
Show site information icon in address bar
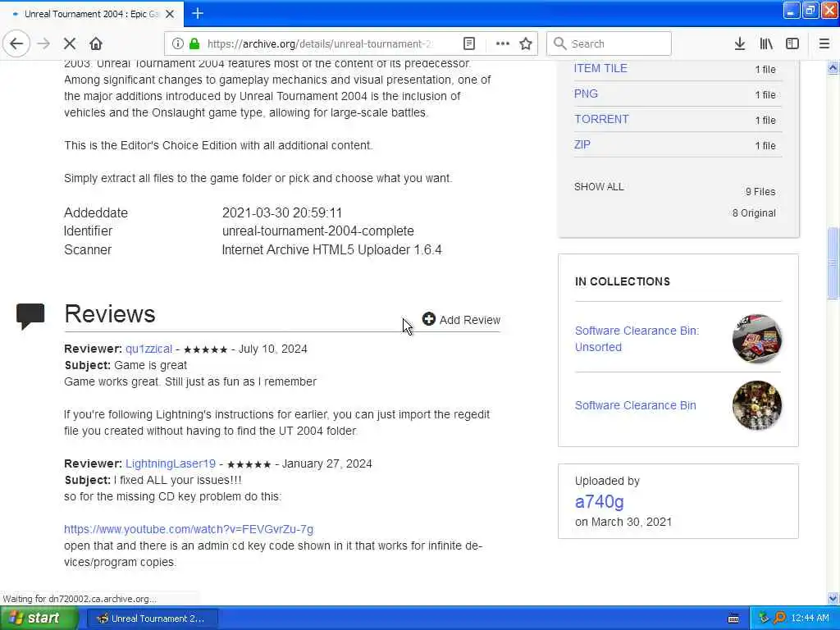pyautogui.click(x=178, y=43)
